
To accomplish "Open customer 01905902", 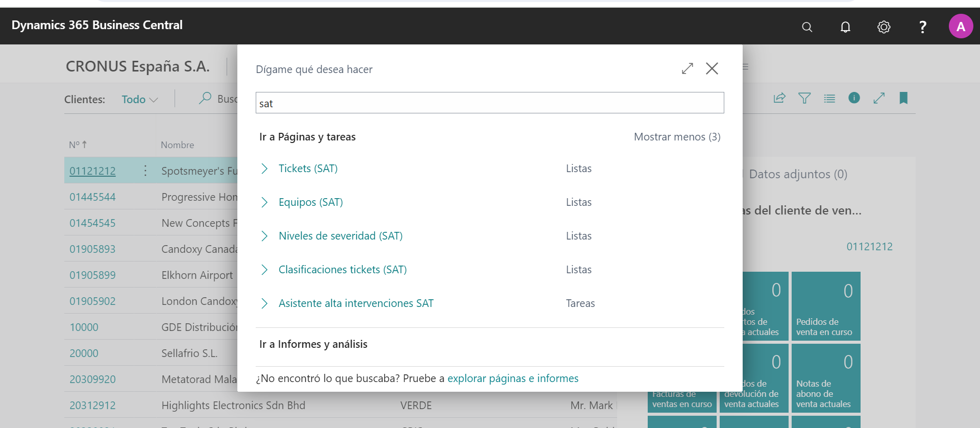I will pos(92,301).
